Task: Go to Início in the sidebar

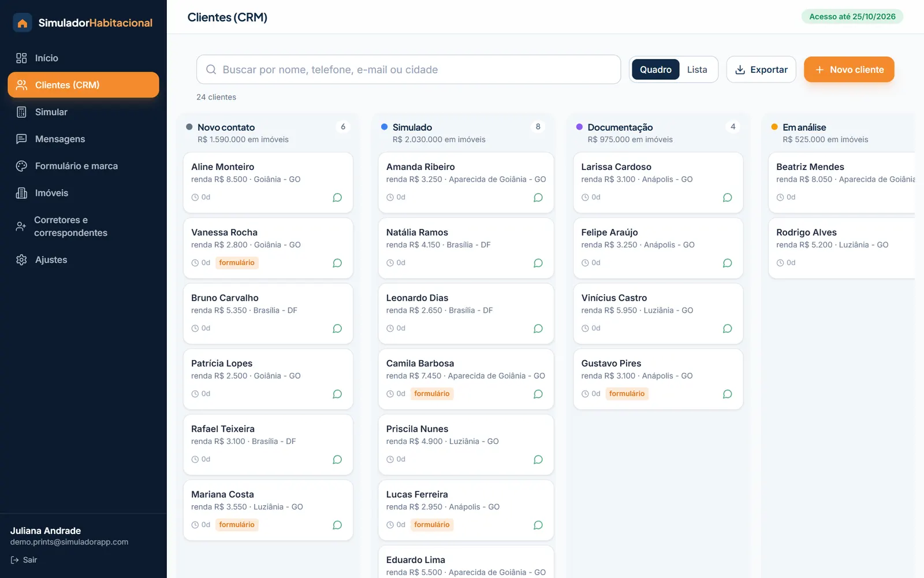Action: point(83,58)
